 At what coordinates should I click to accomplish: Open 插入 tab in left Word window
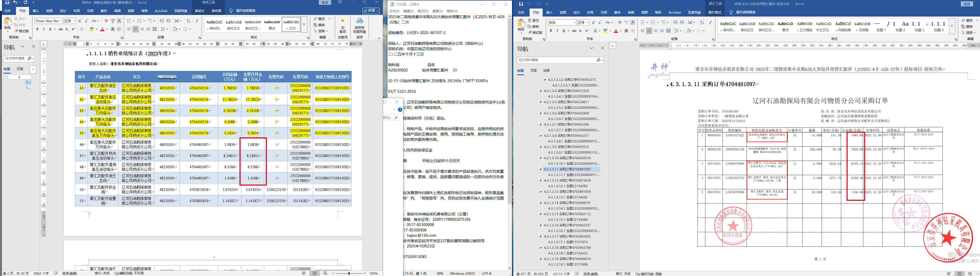click(x=36, y=11)
